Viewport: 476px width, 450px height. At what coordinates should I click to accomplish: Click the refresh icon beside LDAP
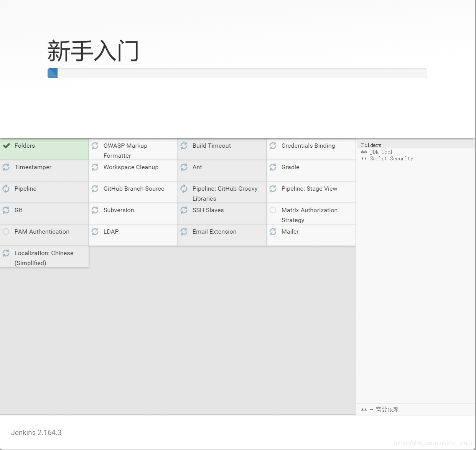(x=95, y=232)
